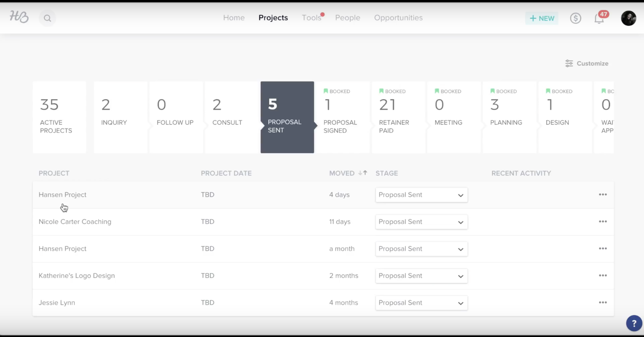Image resolution: width=644 pixels, height=337 pixels.
Task: Click the PROJECT column header
Action: (54, 173)
